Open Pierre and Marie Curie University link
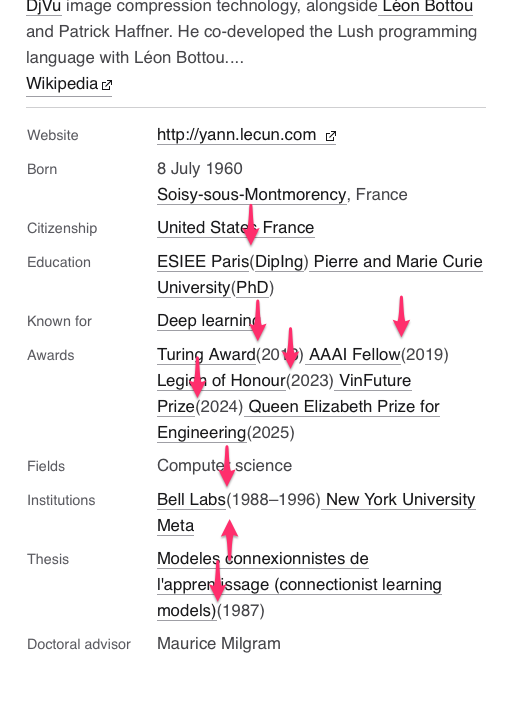 [396, 261]
